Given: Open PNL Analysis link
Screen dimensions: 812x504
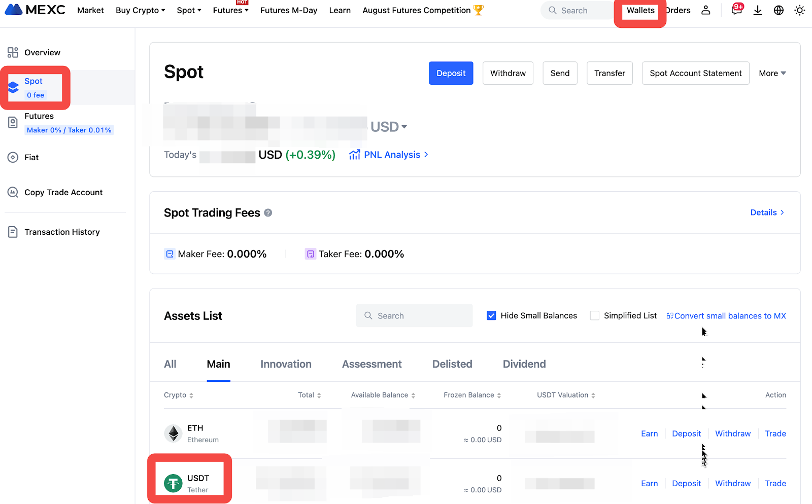Looking at the screenshot, I should click(392, 155).
